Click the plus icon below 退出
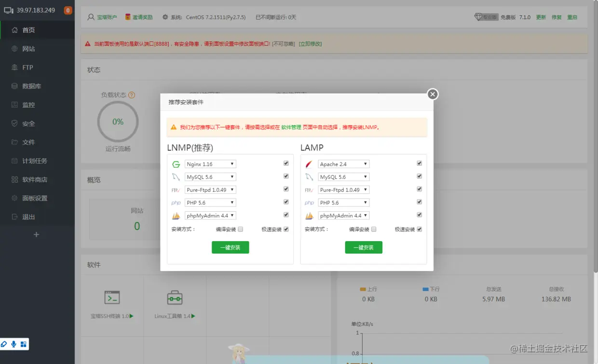 36,235
